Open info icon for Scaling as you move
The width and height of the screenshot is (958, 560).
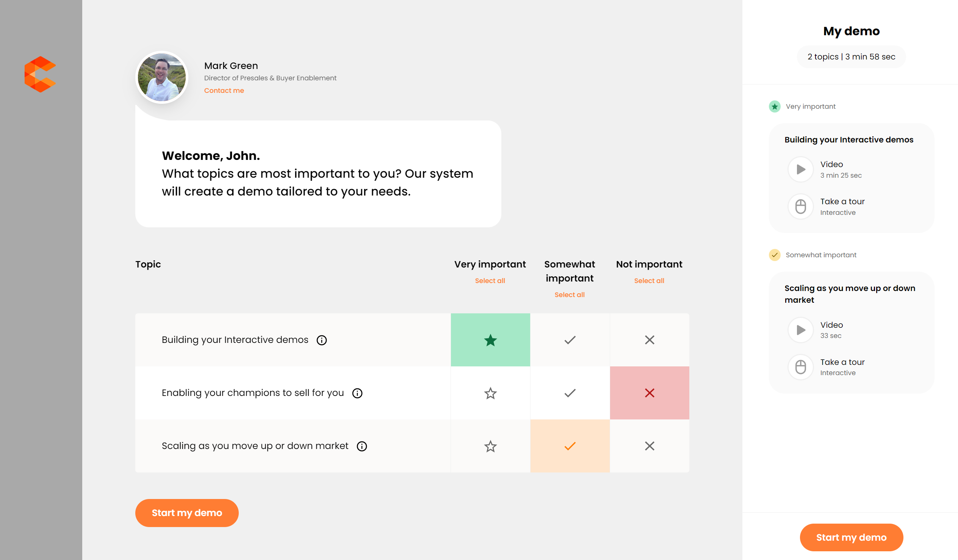click(362, 446)
